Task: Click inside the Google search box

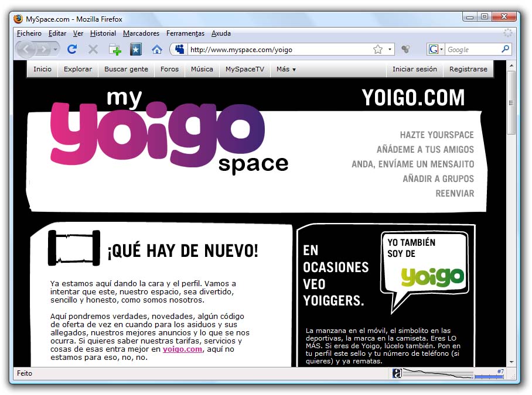Action: pyautogui.click(x=473, y=50)
